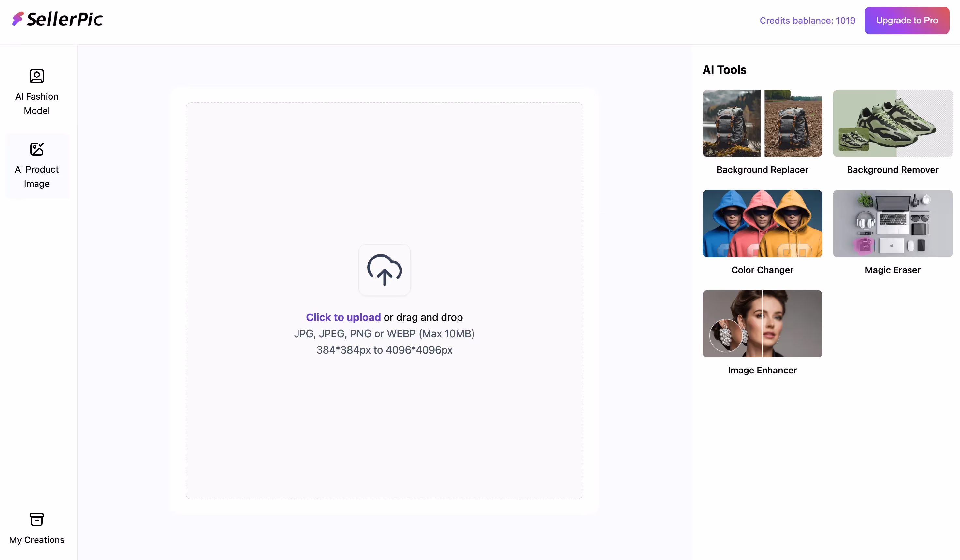The image size is (960, 560).
Task: Go to the My Creations label
Action: [x=36, y=540]
